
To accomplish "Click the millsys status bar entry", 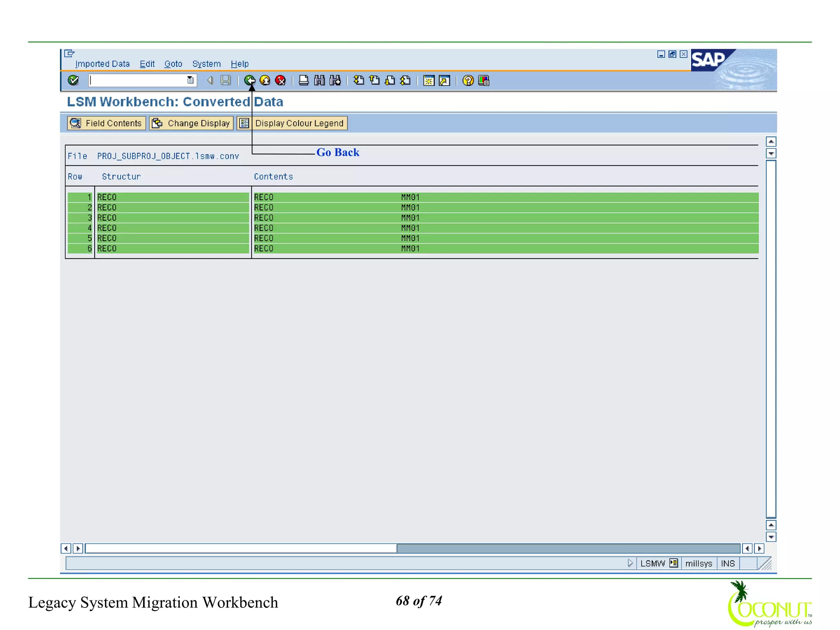I will point(699,564).
